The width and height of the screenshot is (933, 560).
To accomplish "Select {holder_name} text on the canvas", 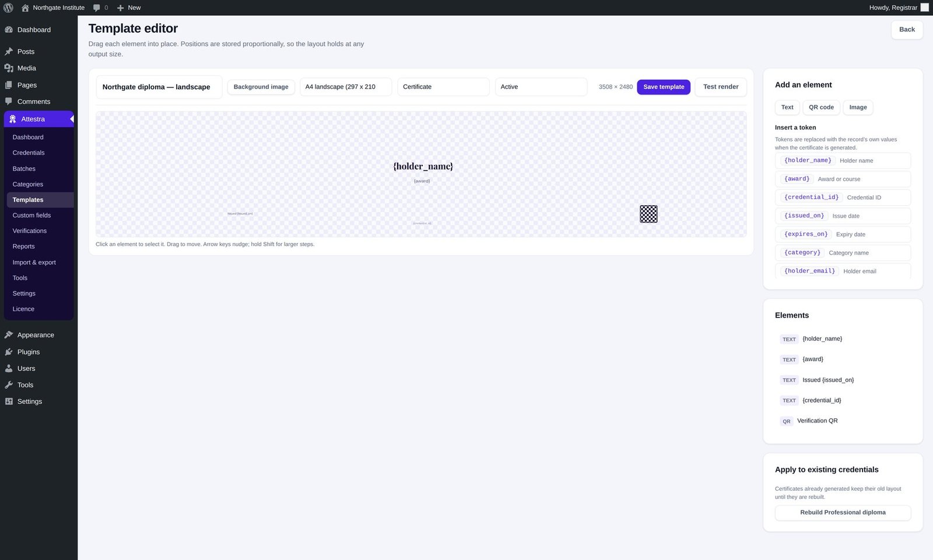I will [x=423, y=166].
